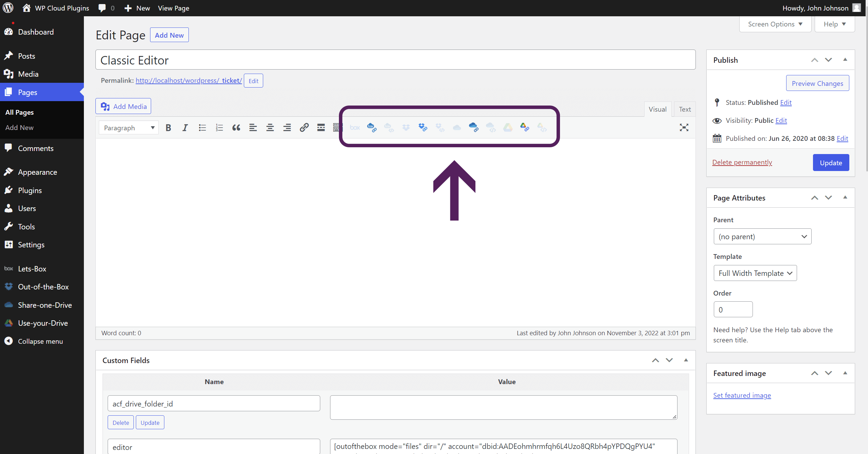Click the Box link toolbar icon

point(372,128)
